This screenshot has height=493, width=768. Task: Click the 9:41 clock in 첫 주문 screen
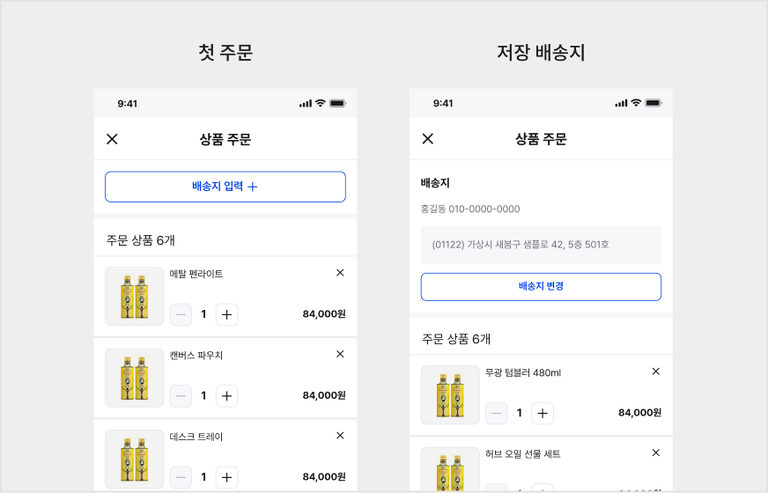(x=127, y=103)
